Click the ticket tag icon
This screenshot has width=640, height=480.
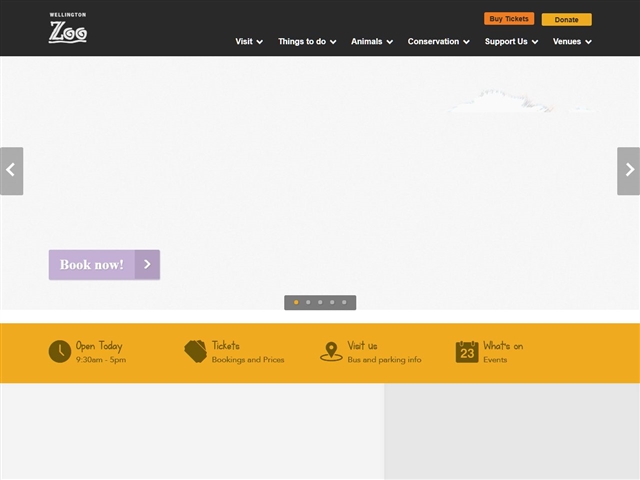pyautogui.click(x=195, y=351)
